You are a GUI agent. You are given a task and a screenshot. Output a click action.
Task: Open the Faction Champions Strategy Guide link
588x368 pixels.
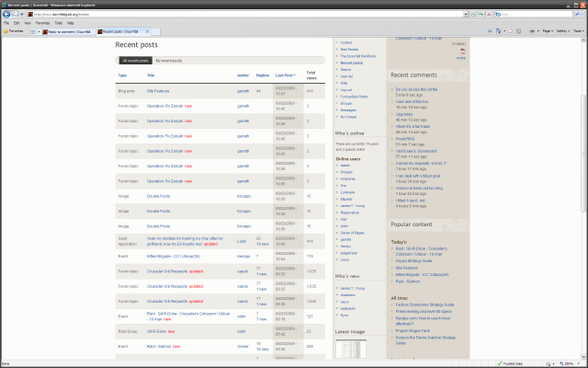[x=424, y=305]
